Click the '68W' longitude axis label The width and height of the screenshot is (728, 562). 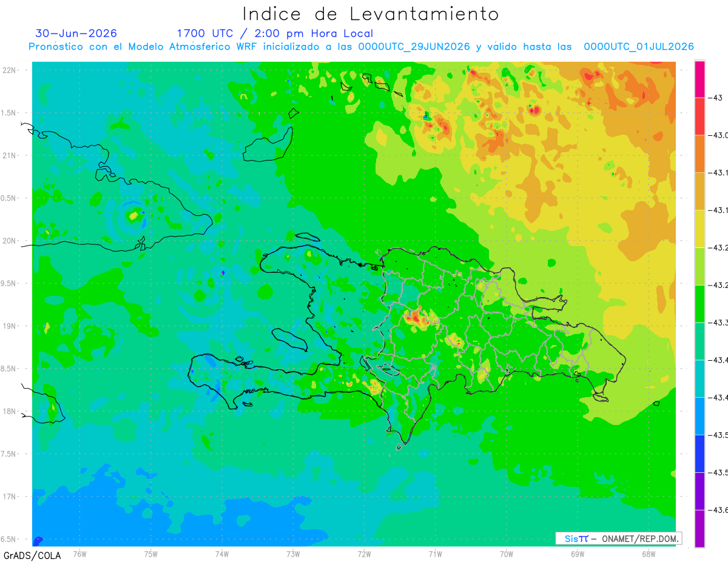pyautogui.click(x=648, y=554)
